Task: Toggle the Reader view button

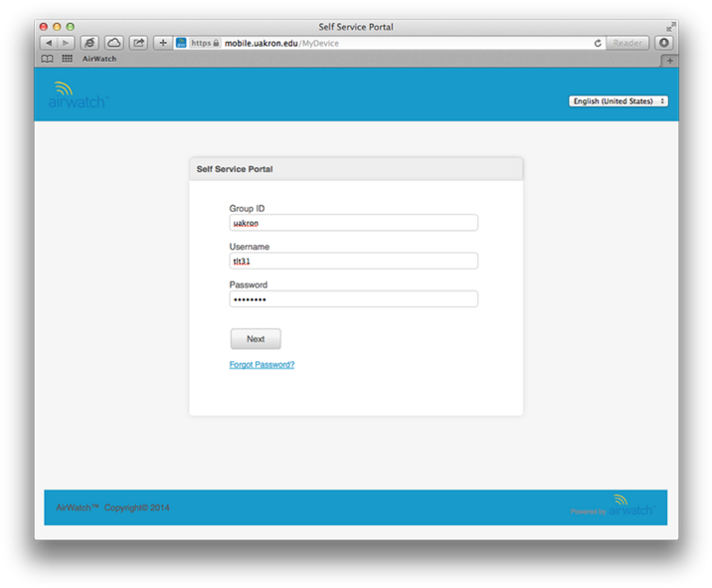Action: coord(626,43)
